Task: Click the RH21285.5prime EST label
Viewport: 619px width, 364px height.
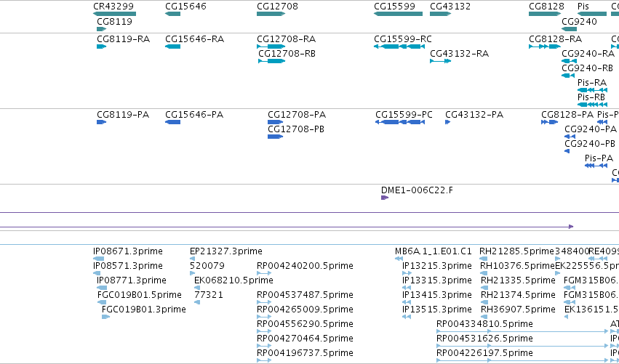Action: point(517,251)
